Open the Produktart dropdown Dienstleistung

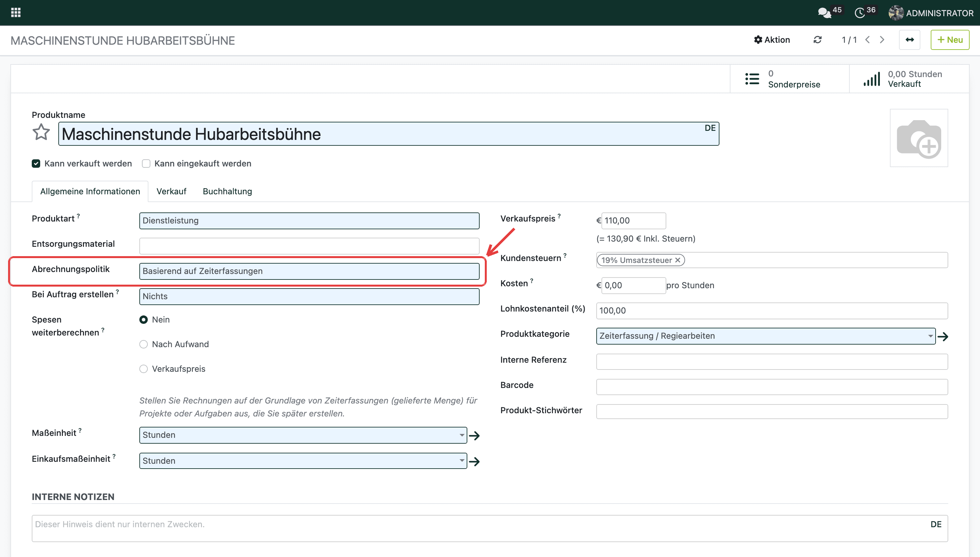[309, 221]
